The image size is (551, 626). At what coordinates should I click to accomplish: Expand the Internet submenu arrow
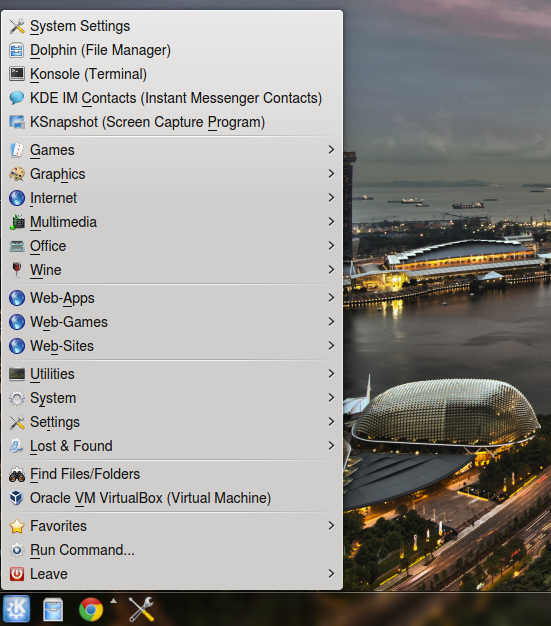pyautogui.click(x=331, y=198)
